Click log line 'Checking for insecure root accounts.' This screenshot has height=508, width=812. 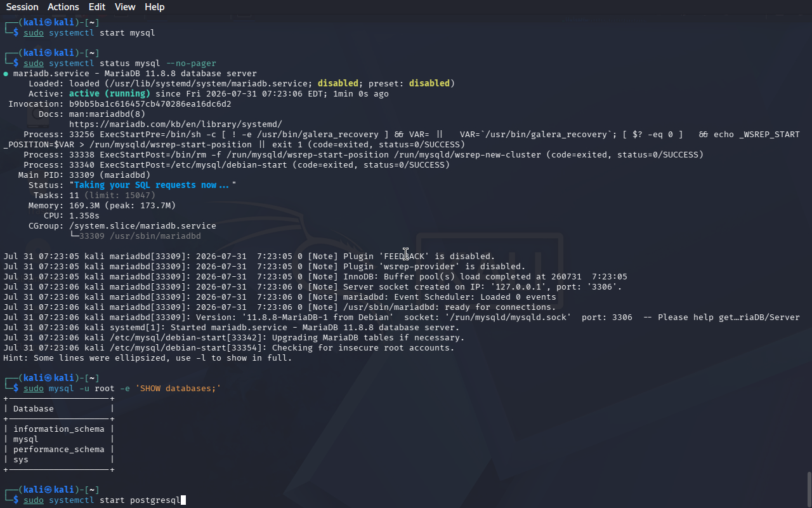(x=228, y=347)
